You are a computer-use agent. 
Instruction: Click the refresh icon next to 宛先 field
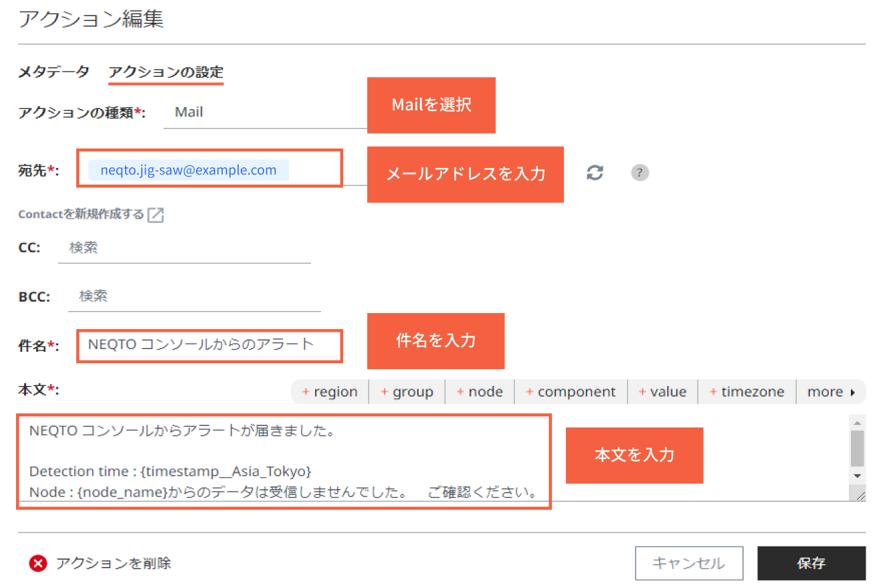[595, 173]
